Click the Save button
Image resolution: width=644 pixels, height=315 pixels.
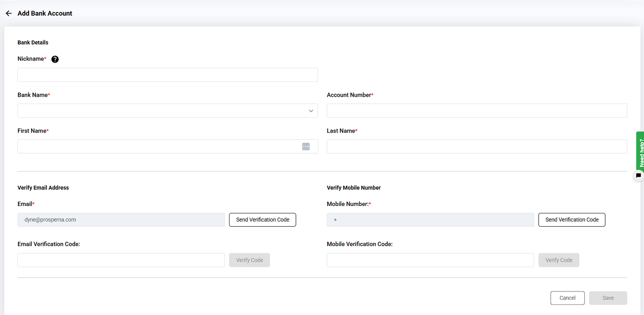click(608, 298)
